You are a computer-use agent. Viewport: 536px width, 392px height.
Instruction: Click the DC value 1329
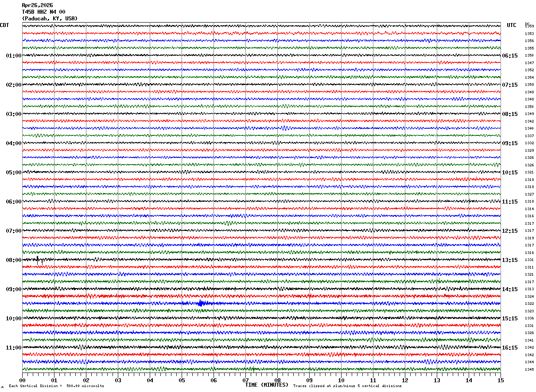[x=529, y=150]
